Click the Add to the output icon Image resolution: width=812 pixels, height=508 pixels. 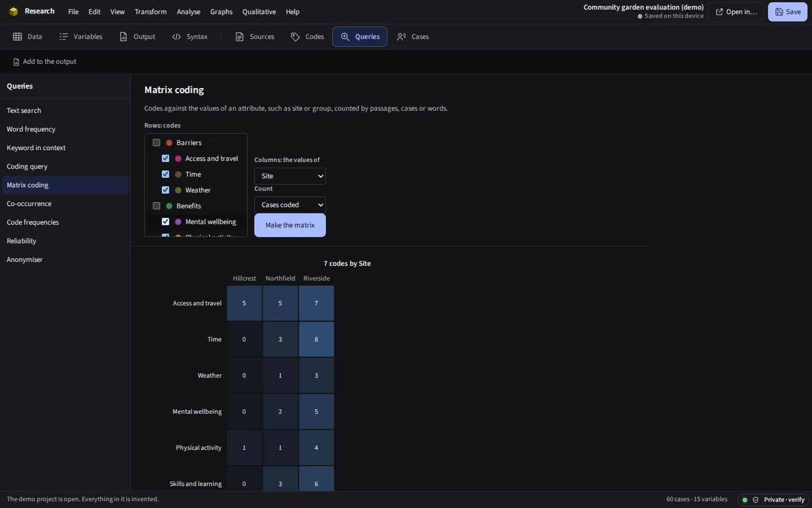pos(16,62)
